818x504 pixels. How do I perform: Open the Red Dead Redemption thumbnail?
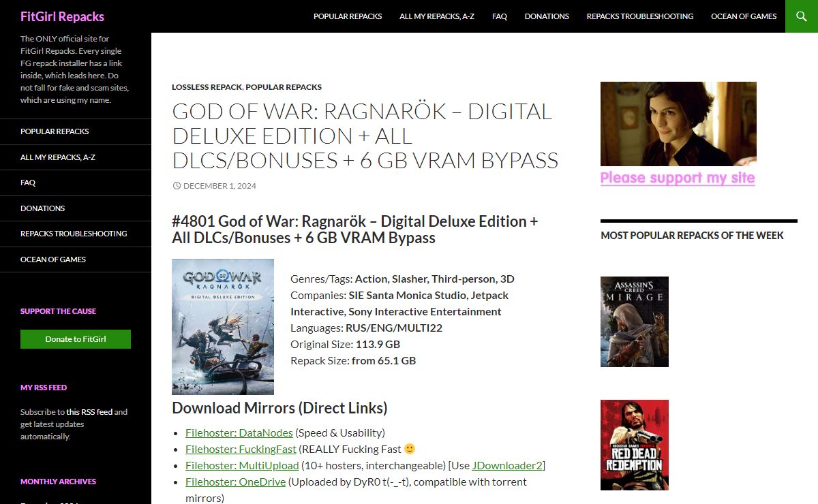[635, 445]
